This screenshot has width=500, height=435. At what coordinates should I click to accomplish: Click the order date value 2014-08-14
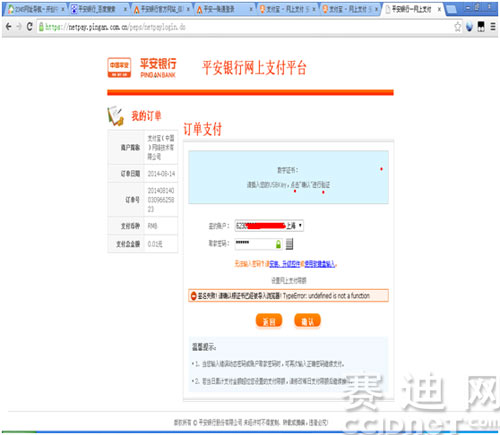tap(161, 174)
